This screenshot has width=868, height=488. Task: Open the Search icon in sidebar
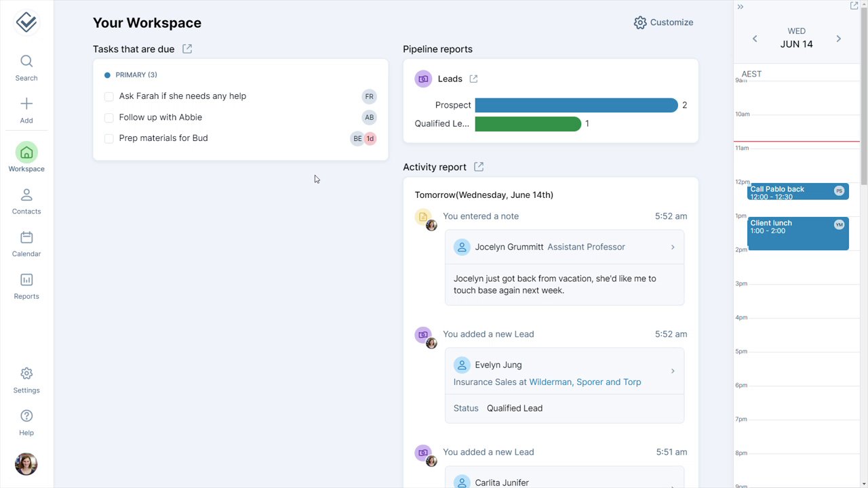(x=26, y=62)
